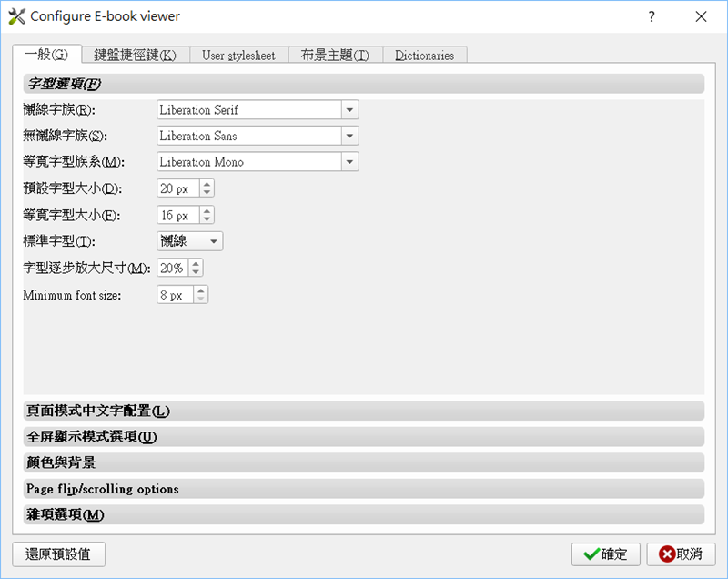728x579 pixels.
Task: Confirm with the 確定 button
Action: [x=606, y=554]
